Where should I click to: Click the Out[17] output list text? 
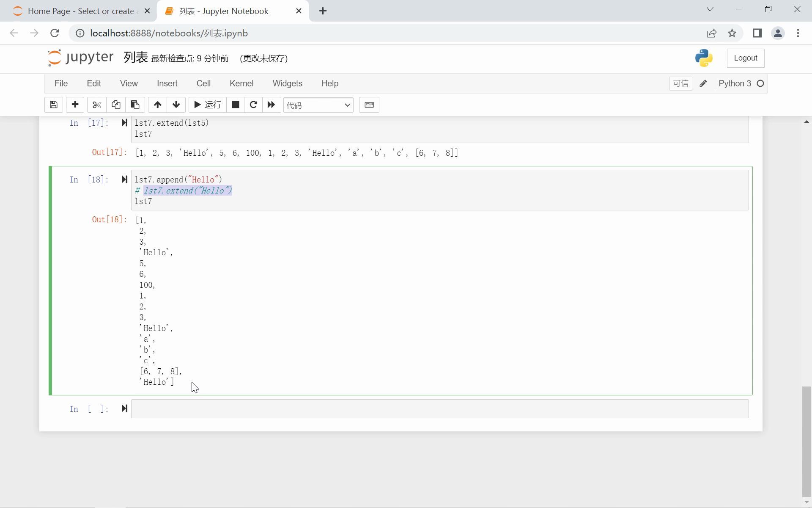[x=296, y=153]
